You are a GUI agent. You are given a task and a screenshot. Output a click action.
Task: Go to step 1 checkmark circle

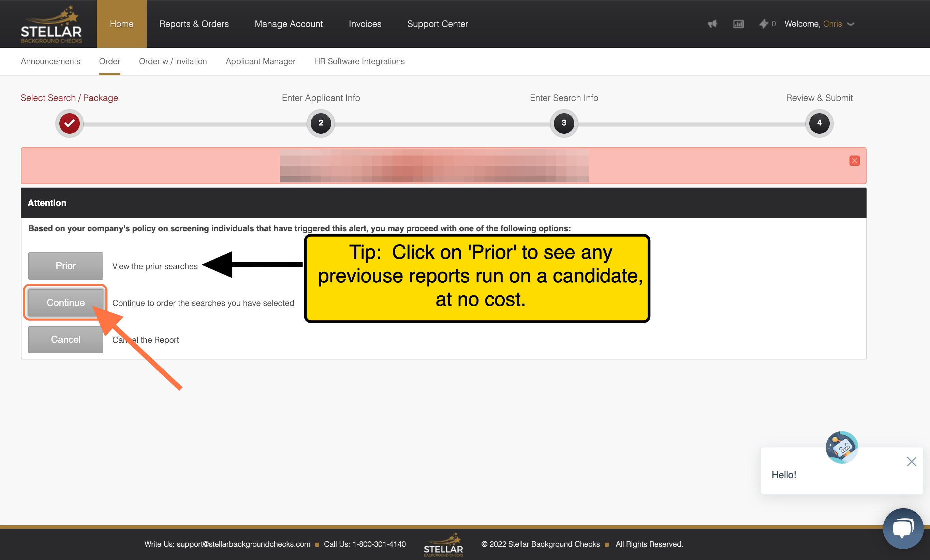[x=70, y=123]
